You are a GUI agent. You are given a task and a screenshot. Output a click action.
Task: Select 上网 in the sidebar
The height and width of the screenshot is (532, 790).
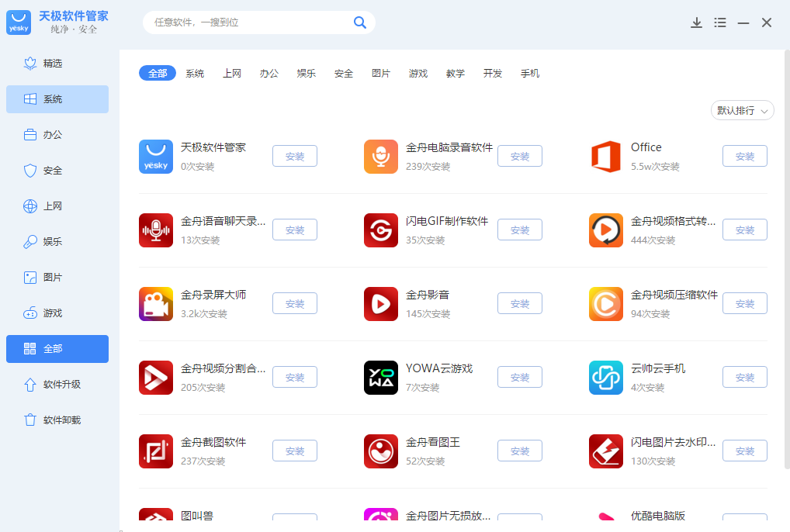pyautogui.click(x=57, y=206)
